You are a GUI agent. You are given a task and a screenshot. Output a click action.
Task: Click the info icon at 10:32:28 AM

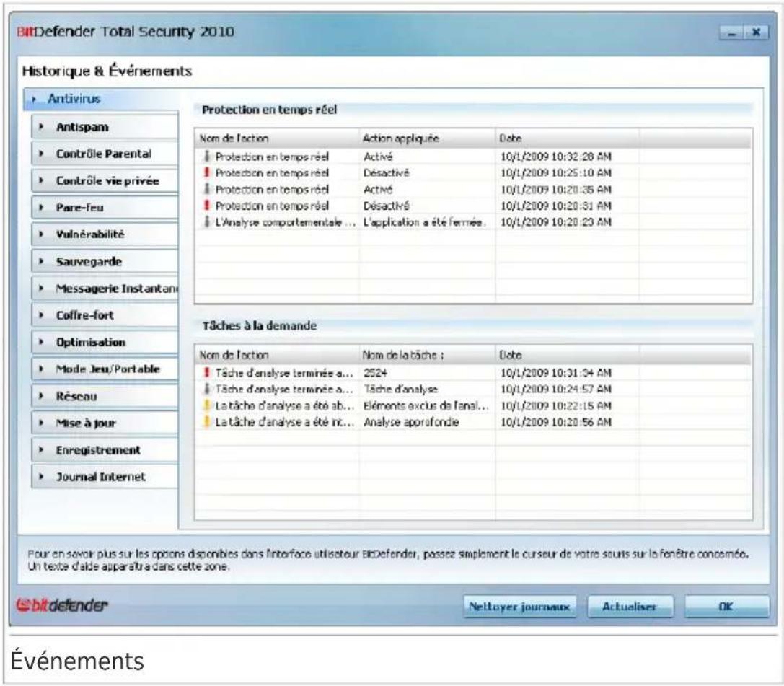tap(206, 156)
